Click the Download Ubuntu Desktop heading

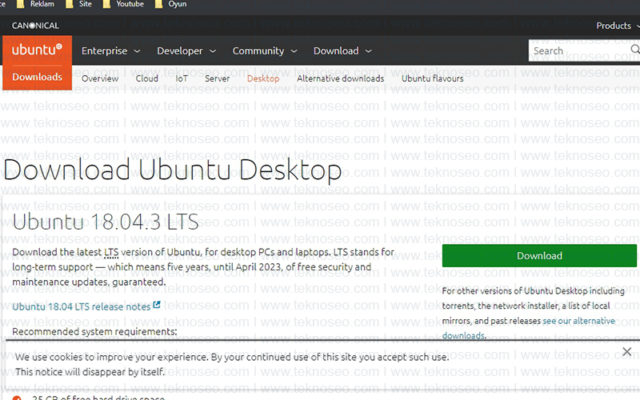tap(173, 170)
